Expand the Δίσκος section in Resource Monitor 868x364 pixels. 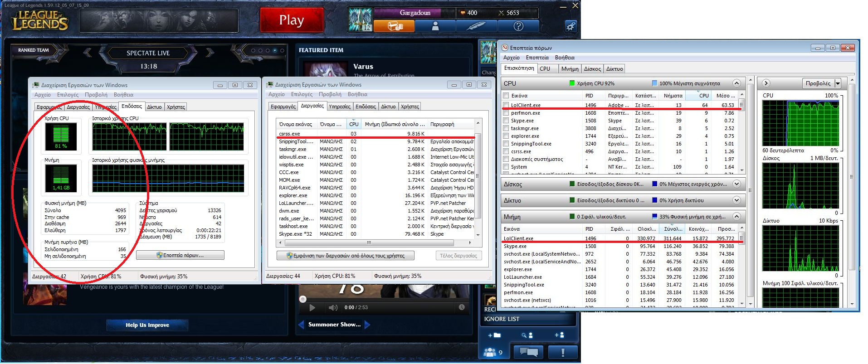(x=736, y=184)
